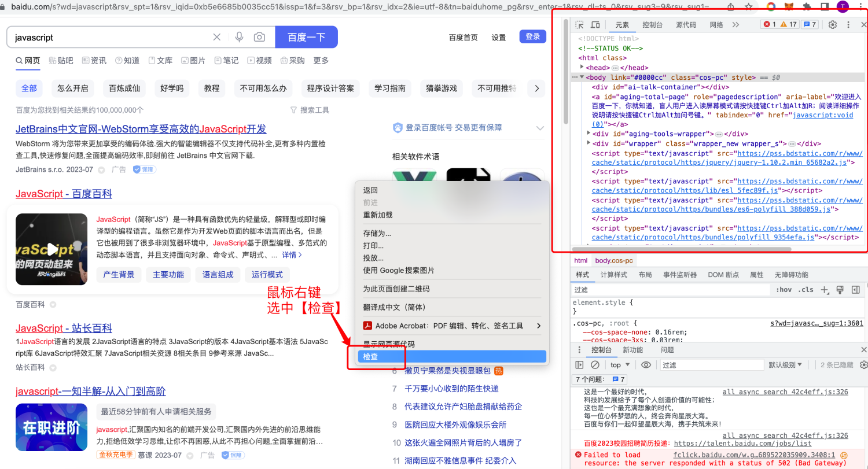The width and height of the screenshot is (868, 469).
Task: Click the microphone voice search icon
Action: (x=239, y=37)
